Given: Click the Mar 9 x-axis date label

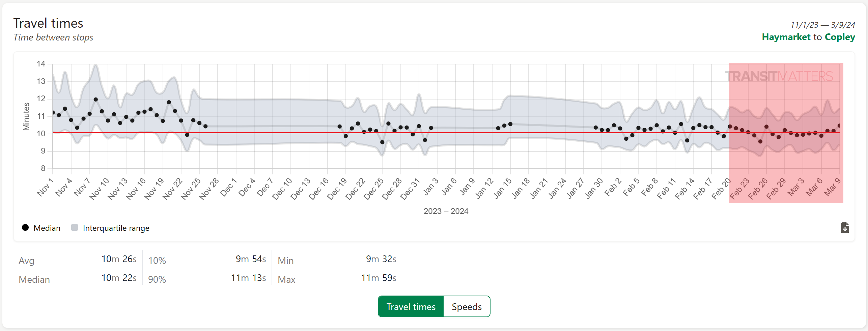Looking at the screenshot, I should [x=832, y=187].
